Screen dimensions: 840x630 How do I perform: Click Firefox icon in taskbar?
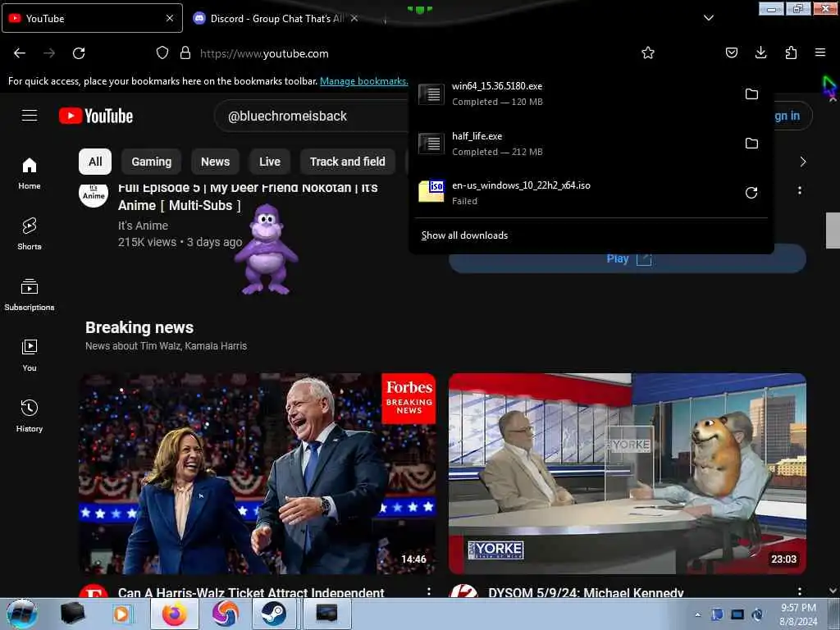coord(175,614)
